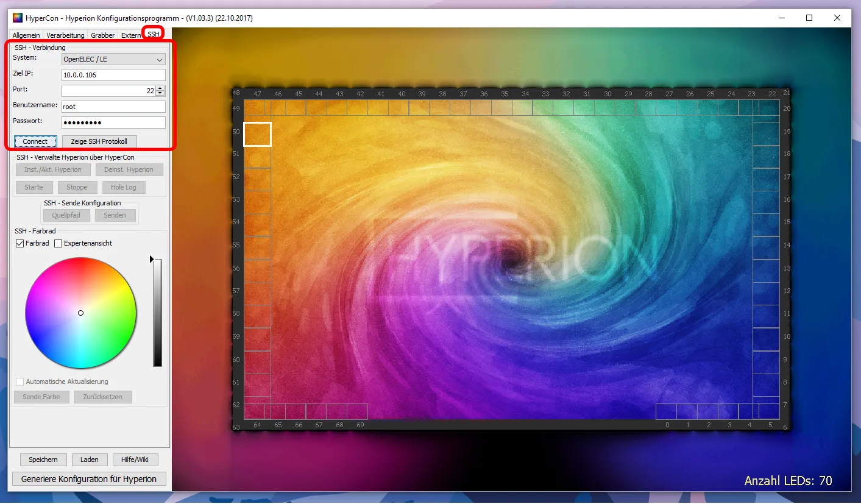Select LED region 57 on left edge
Image resolution: width=861 pixels, height=504 pixels.
pos(257,293)
